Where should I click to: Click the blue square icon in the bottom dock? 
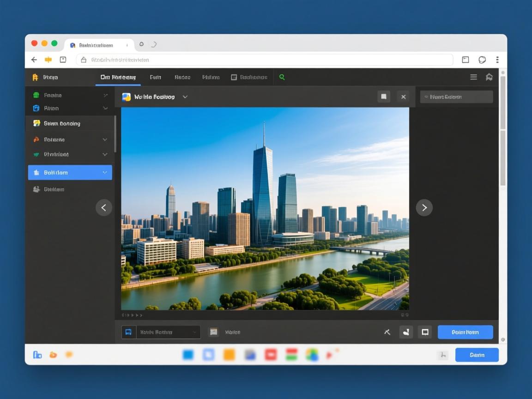click(x=188, y=355)
